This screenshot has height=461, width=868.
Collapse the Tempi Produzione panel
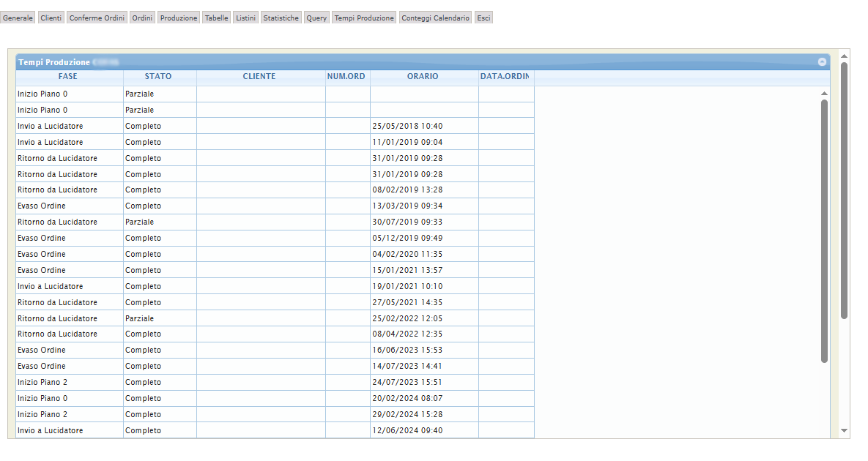[822, 62]
